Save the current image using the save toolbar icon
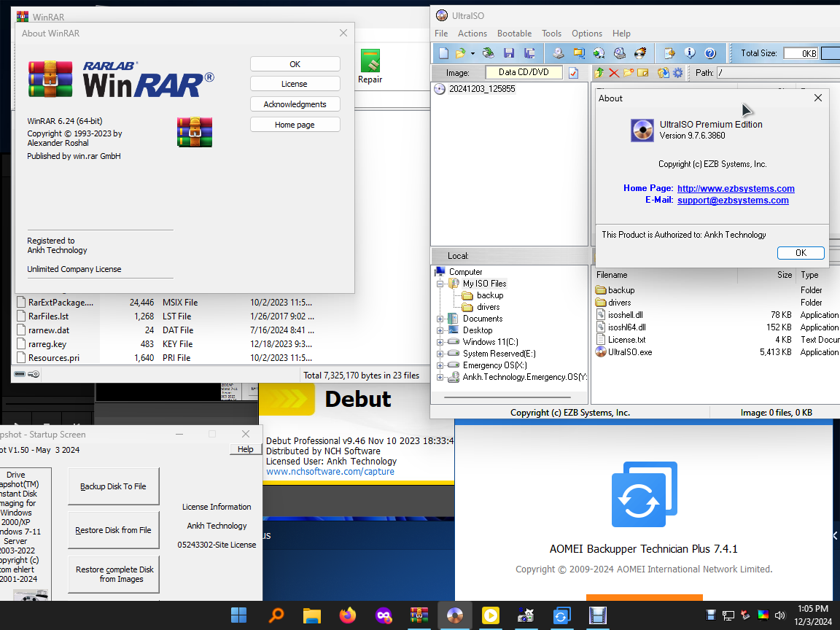This screenshot has height=630, width=840. pyautogui.click(x=509, y=52)
